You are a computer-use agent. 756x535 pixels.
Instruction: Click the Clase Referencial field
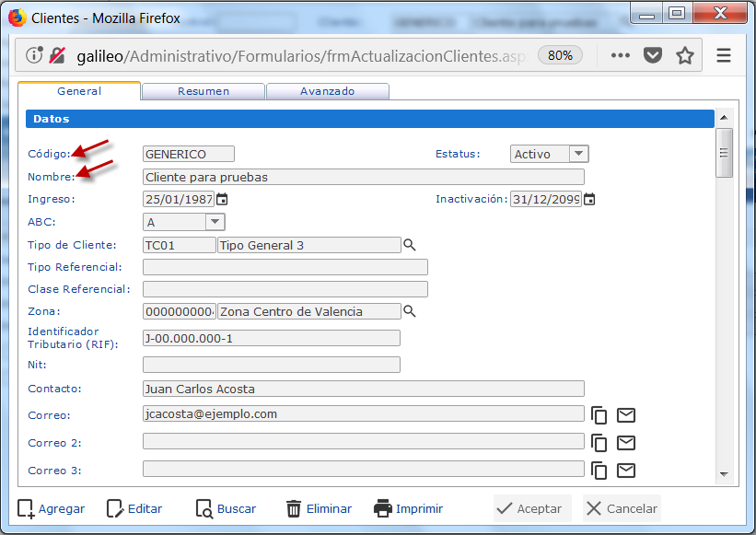coord(285,289)
